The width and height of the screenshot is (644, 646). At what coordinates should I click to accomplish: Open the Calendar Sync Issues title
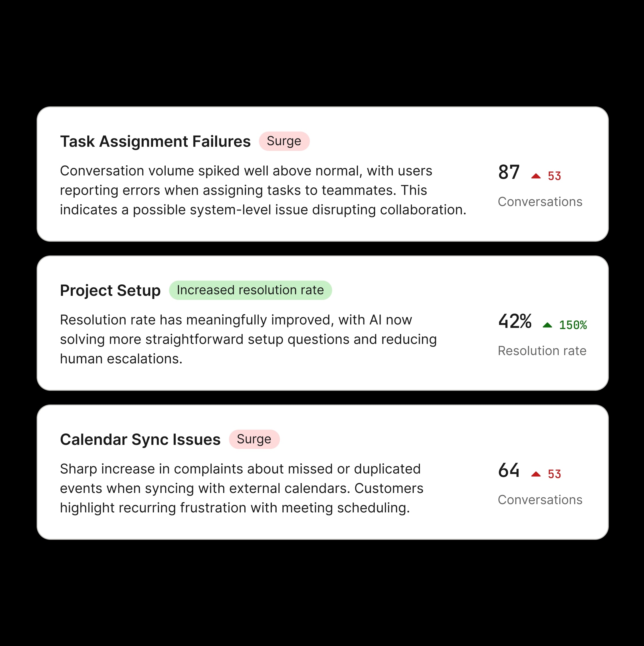tap(140, 439)
